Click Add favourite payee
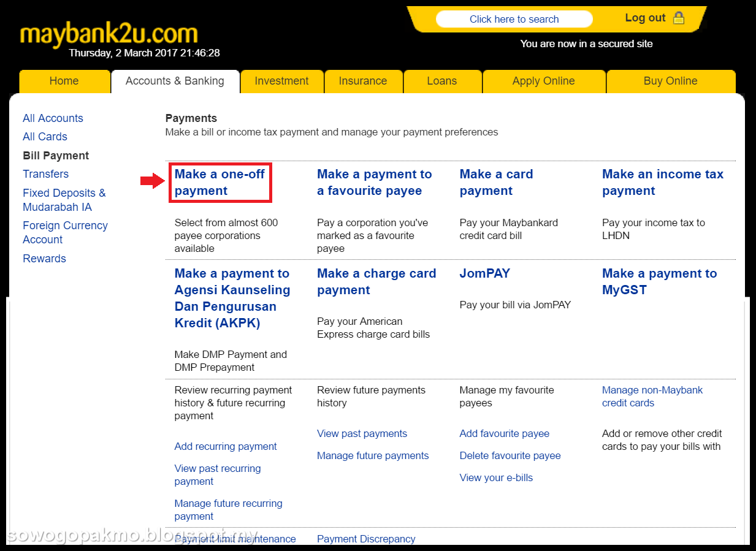 point(505,433)
